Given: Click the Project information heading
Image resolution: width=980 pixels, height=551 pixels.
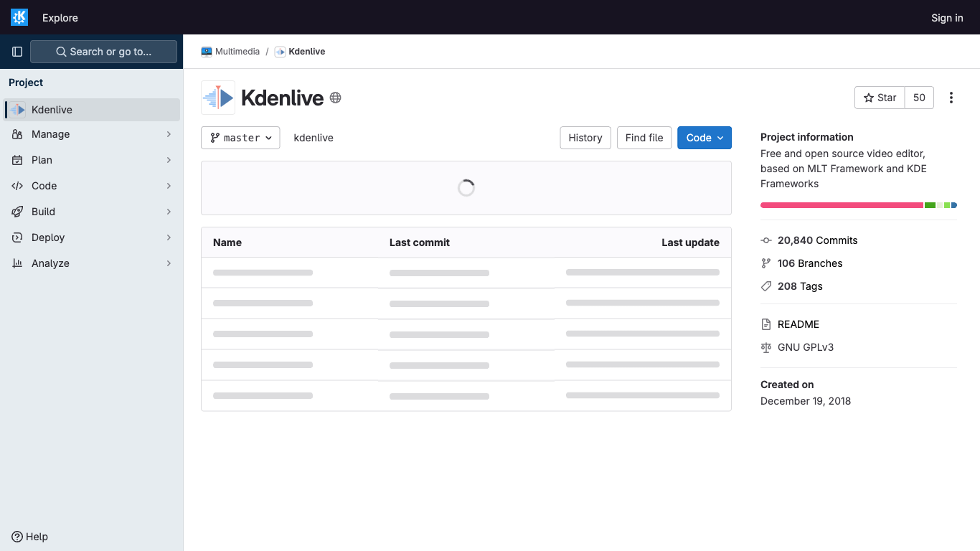Looking at the screenshot, I should point(807,137).
